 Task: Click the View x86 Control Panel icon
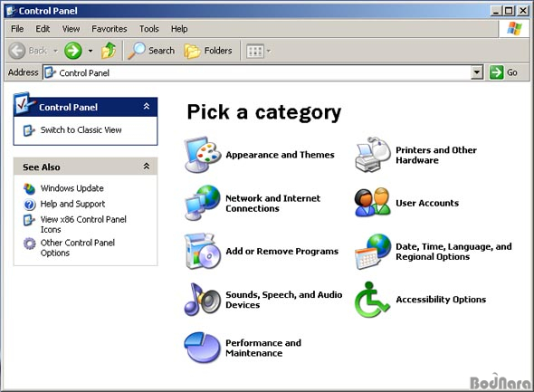[x=29, y=220]
